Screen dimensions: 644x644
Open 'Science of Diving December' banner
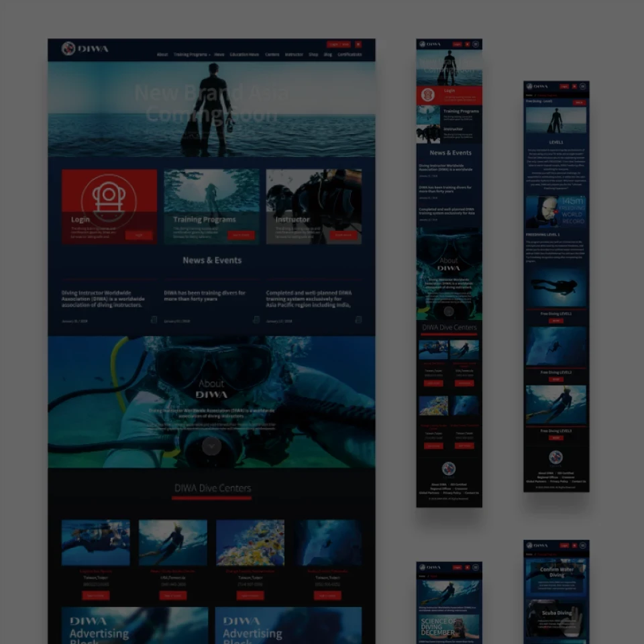tap(449, 627)
